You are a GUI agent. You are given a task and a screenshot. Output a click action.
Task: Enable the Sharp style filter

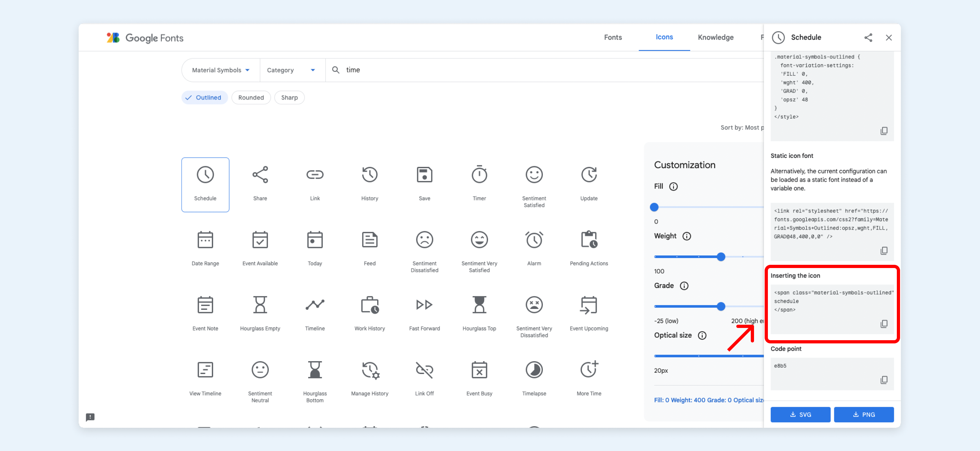pos(289,97)
